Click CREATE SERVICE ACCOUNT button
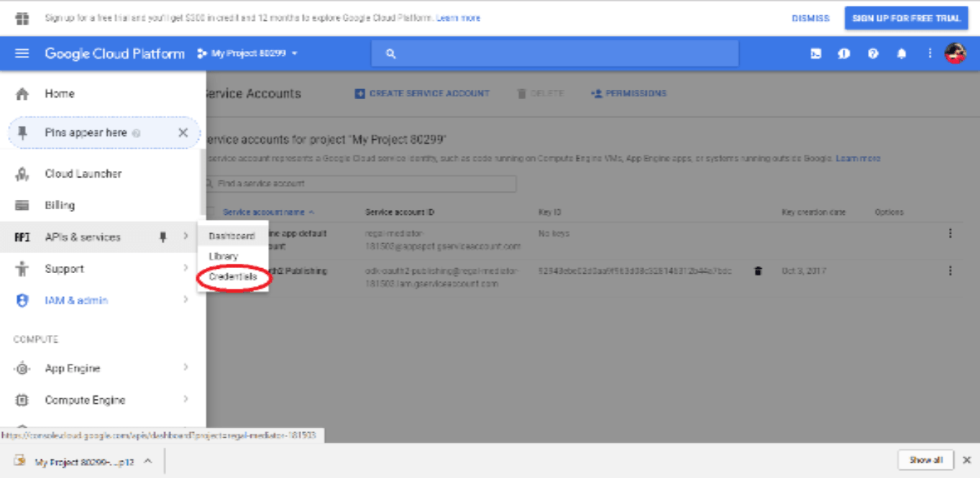The width and height of the screenshot is (980, 478). tap(422, 93)
